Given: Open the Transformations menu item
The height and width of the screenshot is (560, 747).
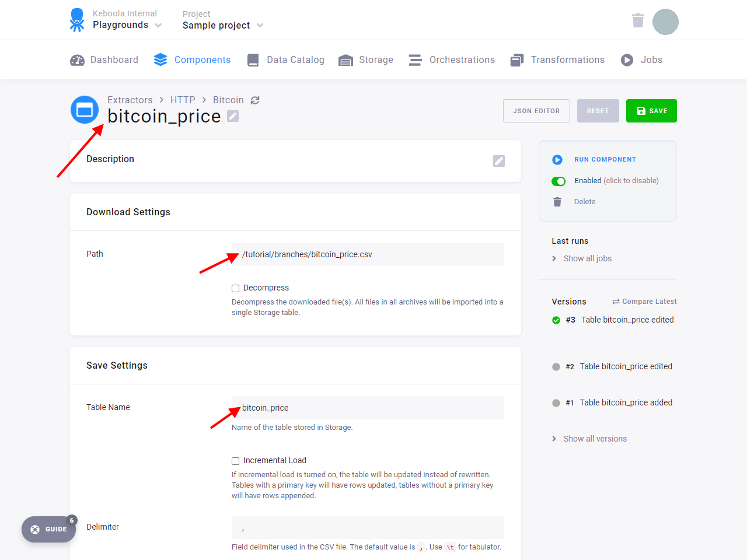Looking at the screenshot, I should (x=557, y=60).
